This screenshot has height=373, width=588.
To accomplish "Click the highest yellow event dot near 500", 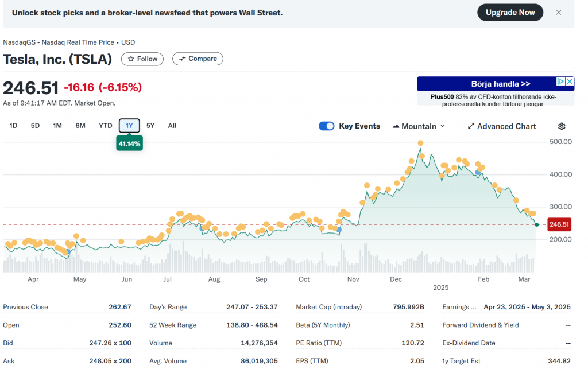I will pyautogui.click(x=421, y=143).
